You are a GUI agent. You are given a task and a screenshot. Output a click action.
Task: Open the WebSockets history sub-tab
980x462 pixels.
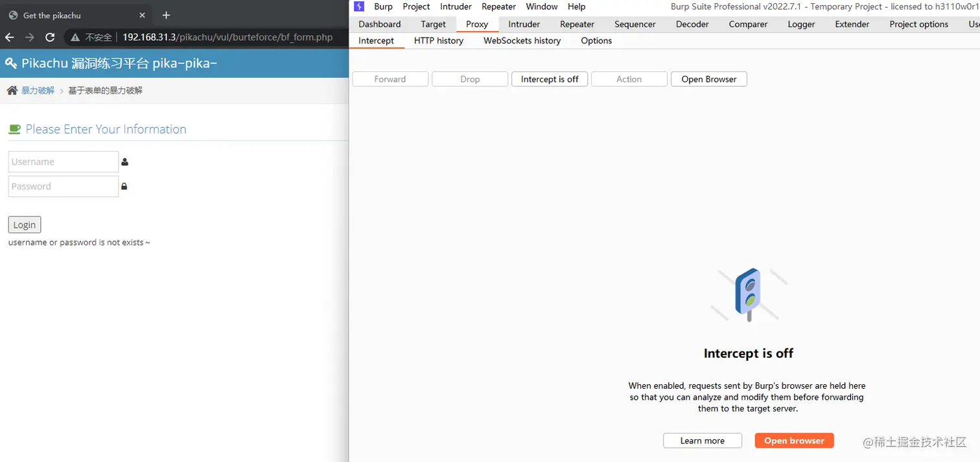(522, 40)
